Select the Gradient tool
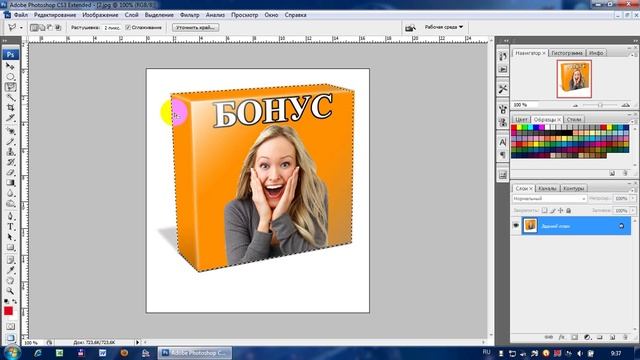Viewport: 640px width, 360px height. [x=10, y=183]
